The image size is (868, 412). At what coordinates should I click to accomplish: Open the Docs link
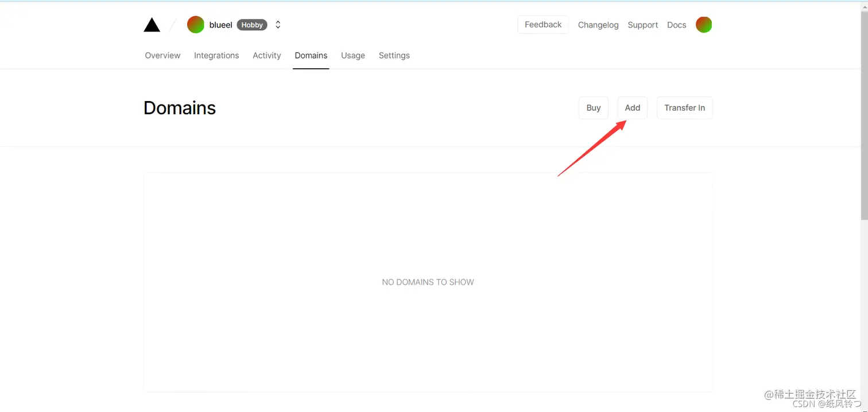677,25
